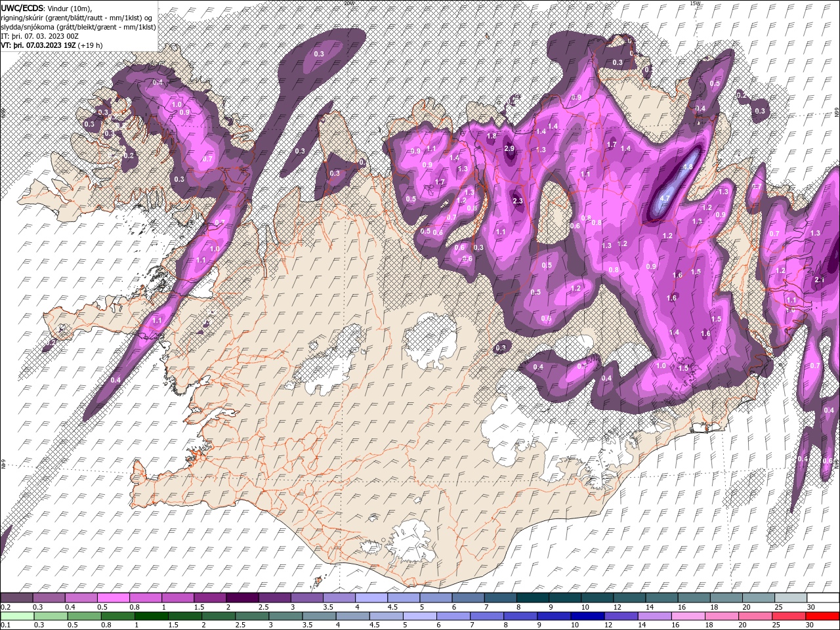
Task: Click the '0.2' label in the snow legend
Action: pyautogui.click(x=5, y=608)
